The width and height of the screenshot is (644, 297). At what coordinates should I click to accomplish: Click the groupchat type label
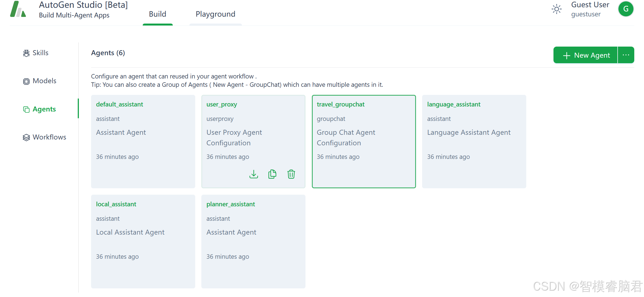[x=331, y=119]
